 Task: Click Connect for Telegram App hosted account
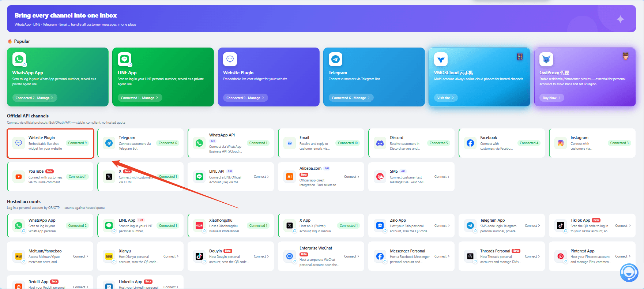[x=532, y=226]
